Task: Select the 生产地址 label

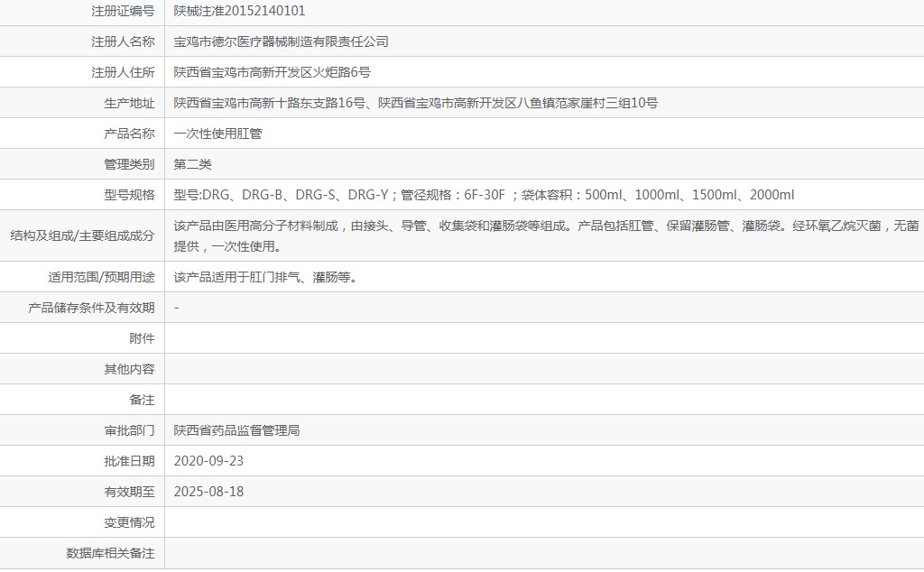Action: point(129,103)
